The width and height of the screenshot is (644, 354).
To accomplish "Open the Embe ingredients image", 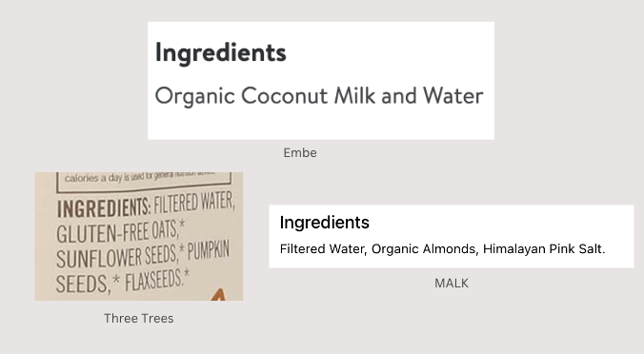I will [x=321, y=81].
